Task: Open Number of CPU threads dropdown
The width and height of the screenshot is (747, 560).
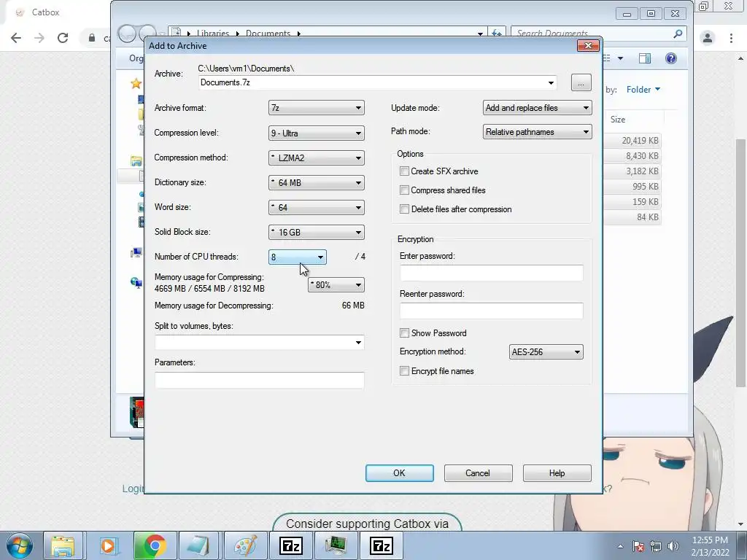Action: click(x=298, y=257)
